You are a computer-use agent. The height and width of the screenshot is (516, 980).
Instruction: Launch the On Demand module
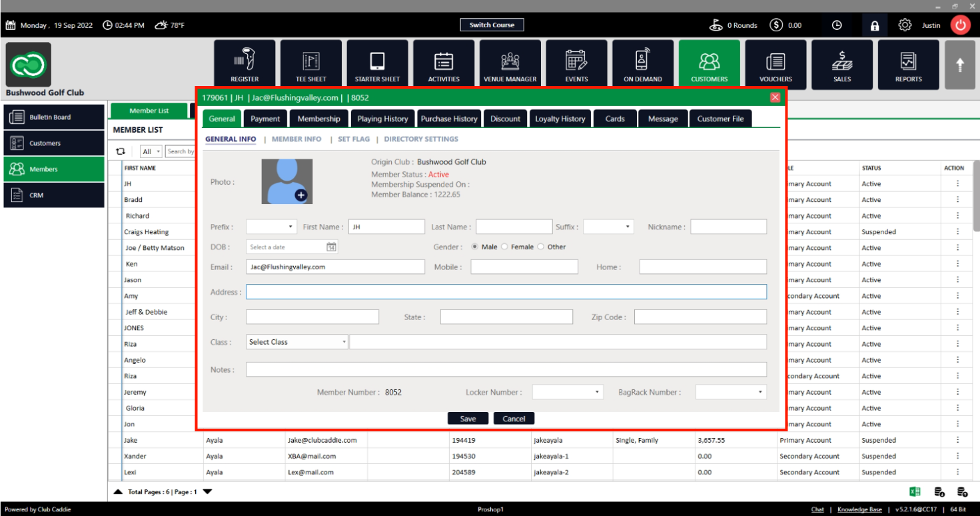(x=643, y=65)
